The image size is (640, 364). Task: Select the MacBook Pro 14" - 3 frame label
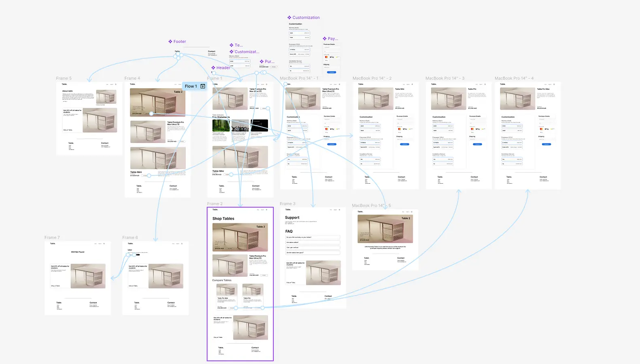pyautogui.click(x=445, y=78)
